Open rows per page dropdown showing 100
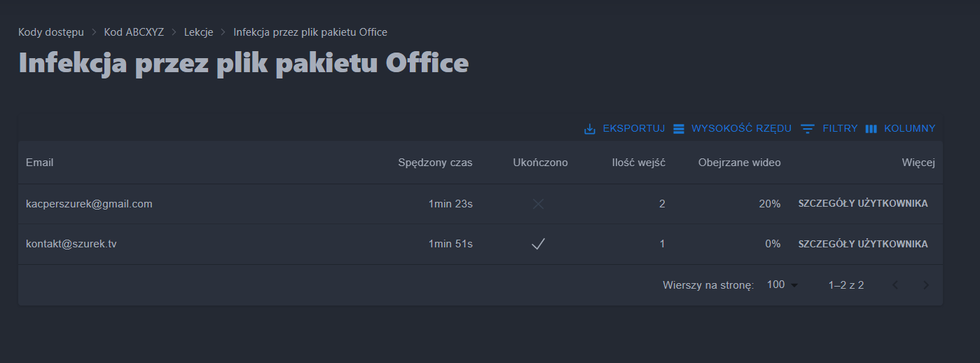This screenshot has width=980, height=363. (782, 285)
